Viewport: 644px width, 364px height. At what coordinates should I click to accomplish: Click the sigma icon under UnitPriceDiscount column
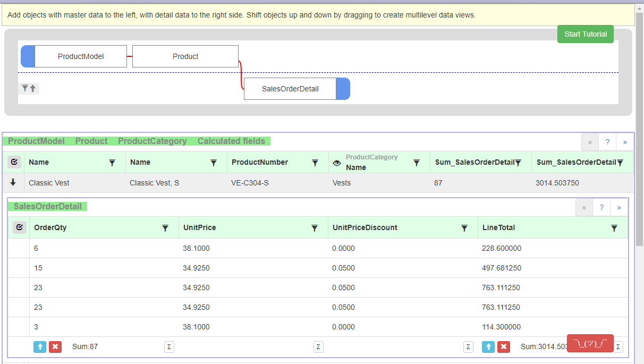click(x=468, y=347)
